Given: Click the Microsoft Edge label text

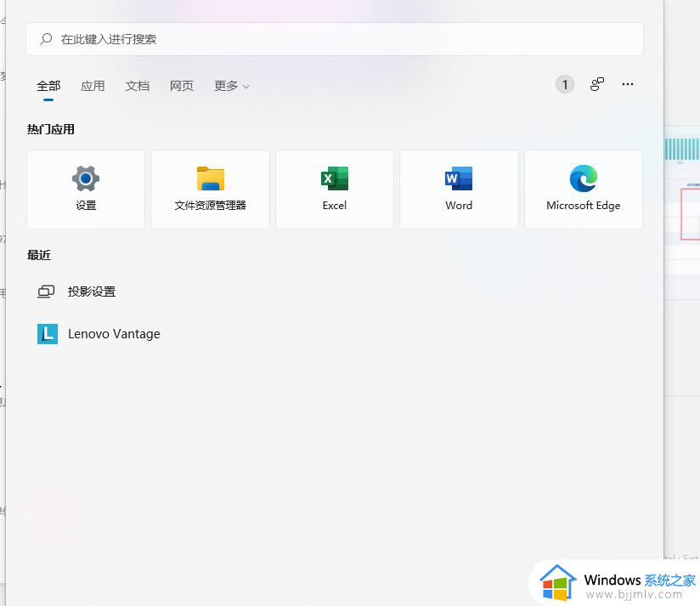Looking at the screenshot, I should pos(583,206).
